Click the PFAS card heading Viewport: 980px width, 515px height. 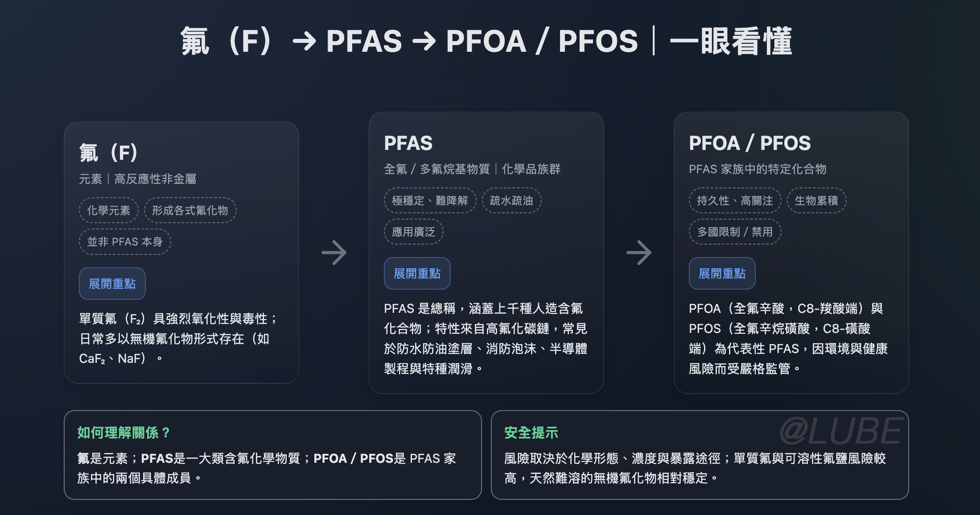tap(408, 143)
